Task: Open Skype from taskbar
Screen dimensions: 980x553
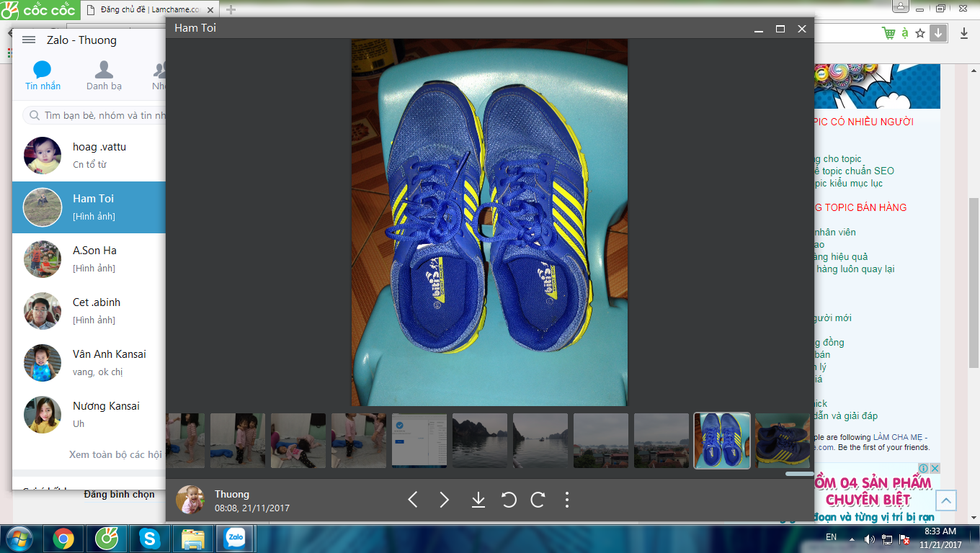Action: [150, 539]
